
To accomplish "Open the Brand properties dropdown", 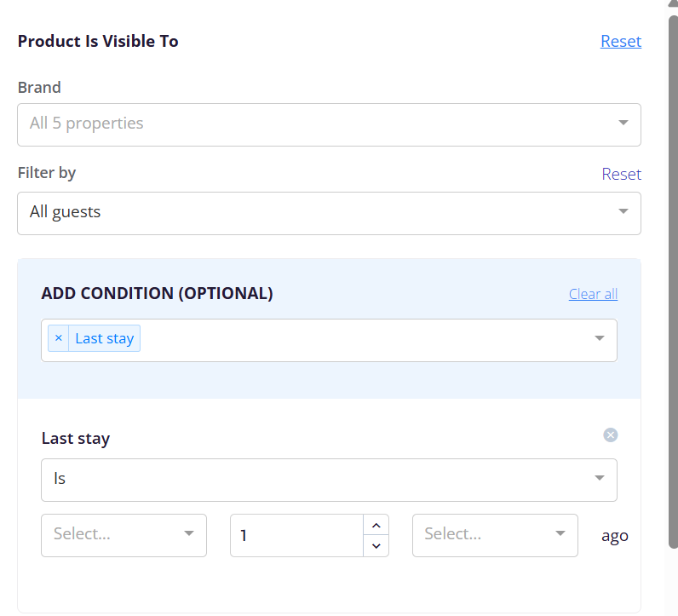I will [329, 124].
